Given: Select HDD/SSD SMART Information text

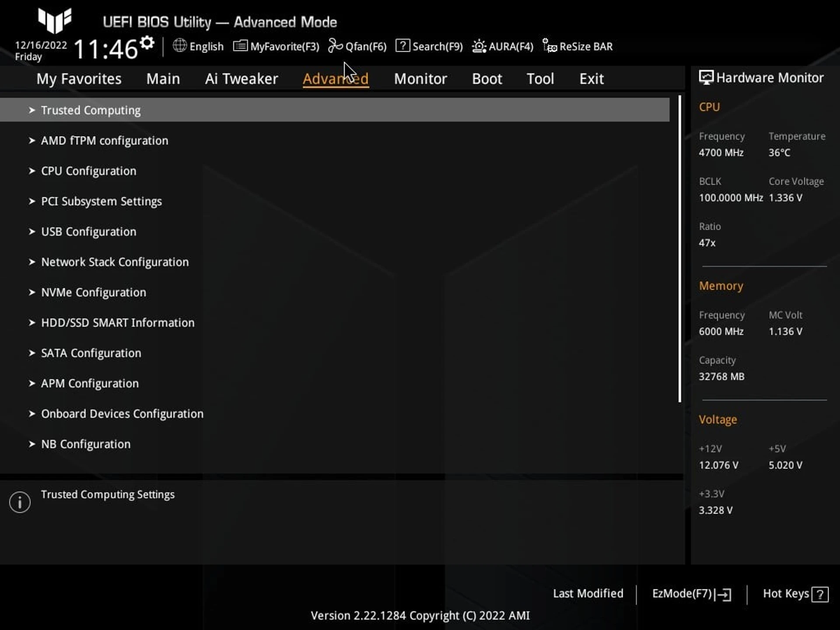Looking at the screenshot, I should coord(118,323).
